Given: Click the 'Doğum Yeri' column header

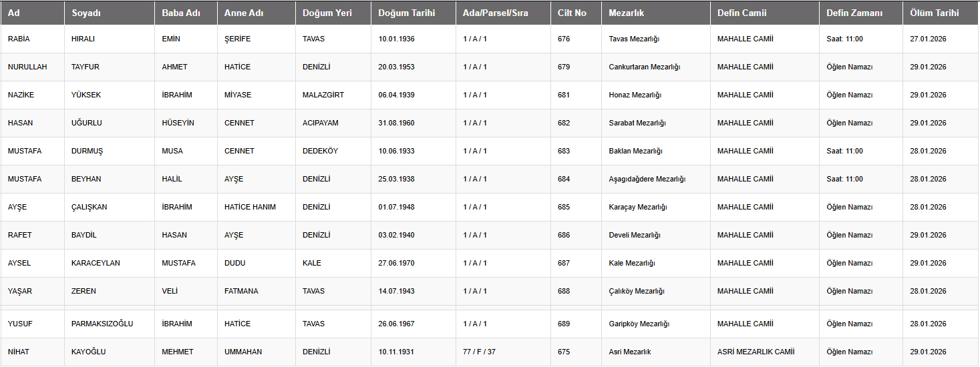Looking at the screenshot, I should [327, 13].
